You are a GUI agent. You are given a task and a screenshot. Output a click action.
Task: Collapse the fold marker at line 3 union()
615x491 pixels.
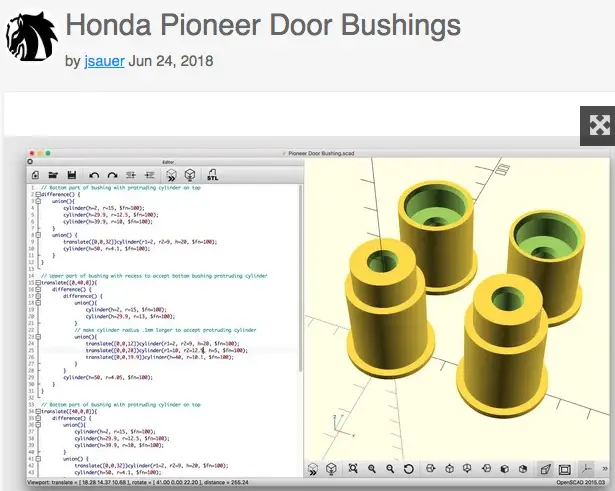(38, 201)
